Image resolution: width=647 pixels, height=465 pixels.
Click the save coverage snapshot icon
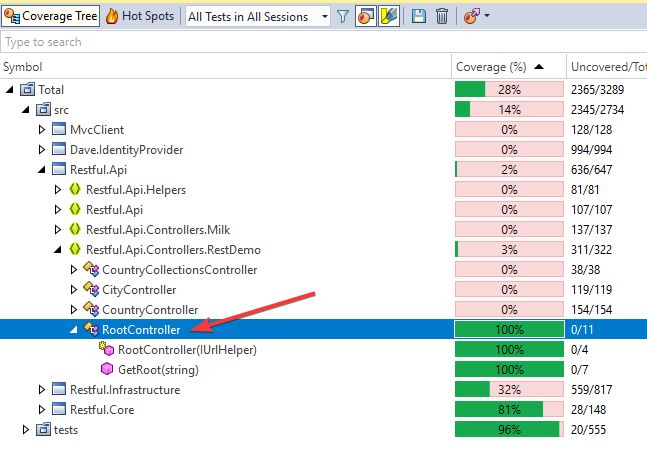pos(419,17)
